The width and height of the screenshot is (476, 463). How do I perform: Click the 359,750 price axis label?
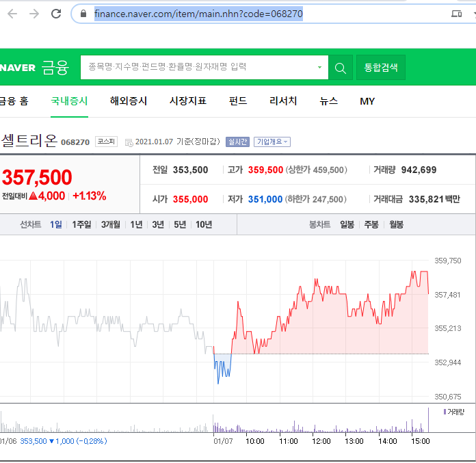(x=448, y=261)
